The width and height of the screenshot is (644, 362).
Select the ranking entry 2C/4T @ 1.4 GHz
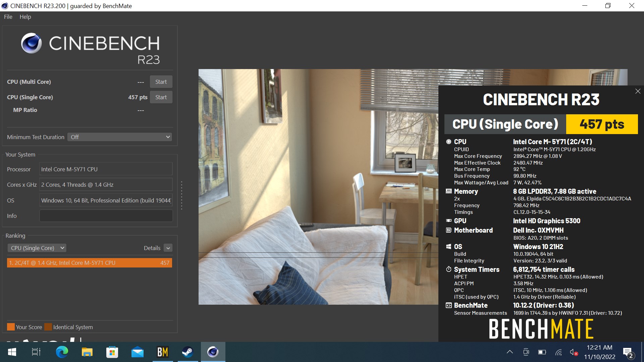tap(90, 263)
